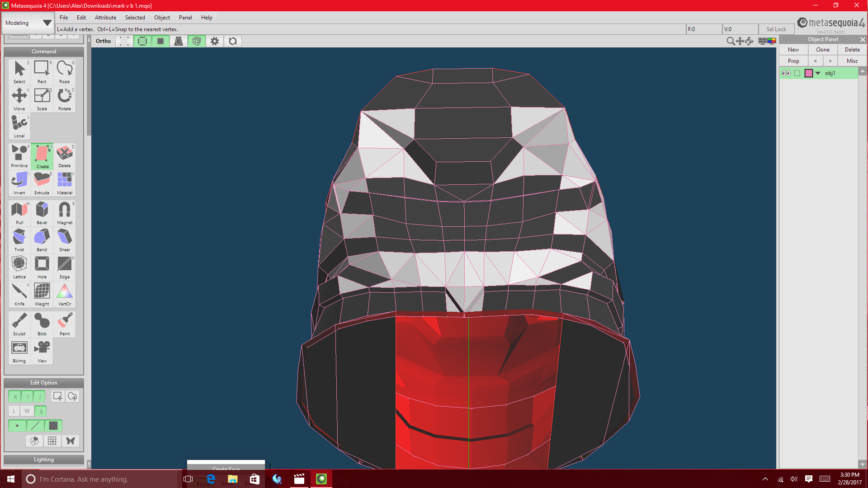This screenshot has width=868, height=488.
Task: Open the Object menu
Action: coord(162,18)
